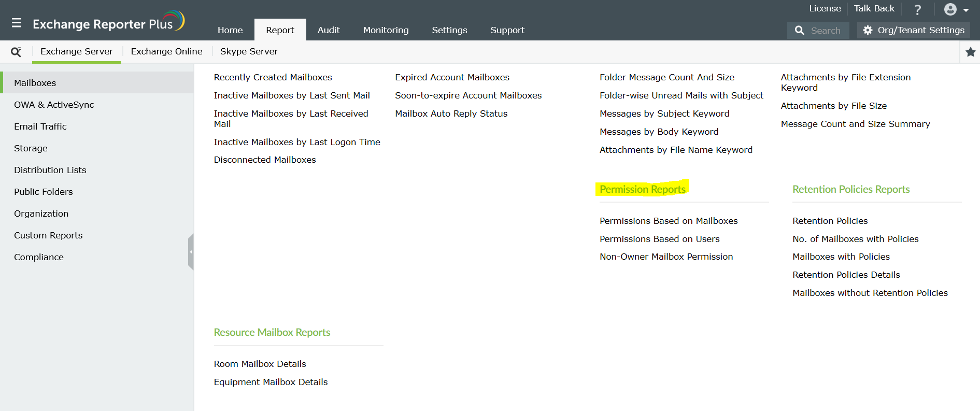
Task: Click the favorites star icon
Action: click(971, 52)
